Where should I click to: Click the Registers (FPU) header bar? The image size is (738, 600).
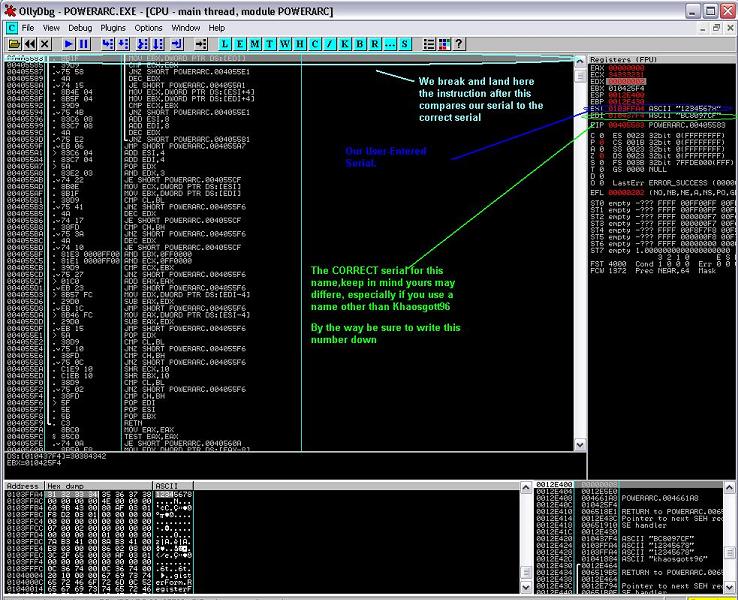663,60
